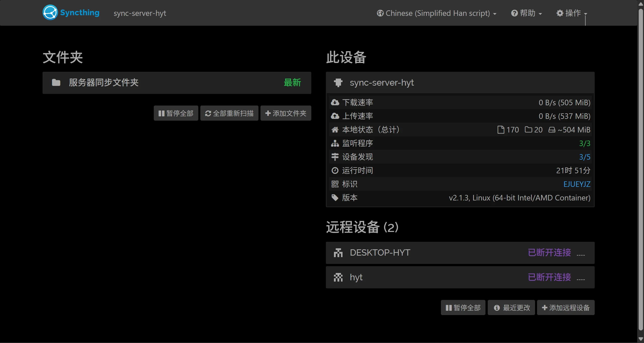
Task: Expand the DESKTOP-HYT remote device panel
Action: (x=460, y=253)
